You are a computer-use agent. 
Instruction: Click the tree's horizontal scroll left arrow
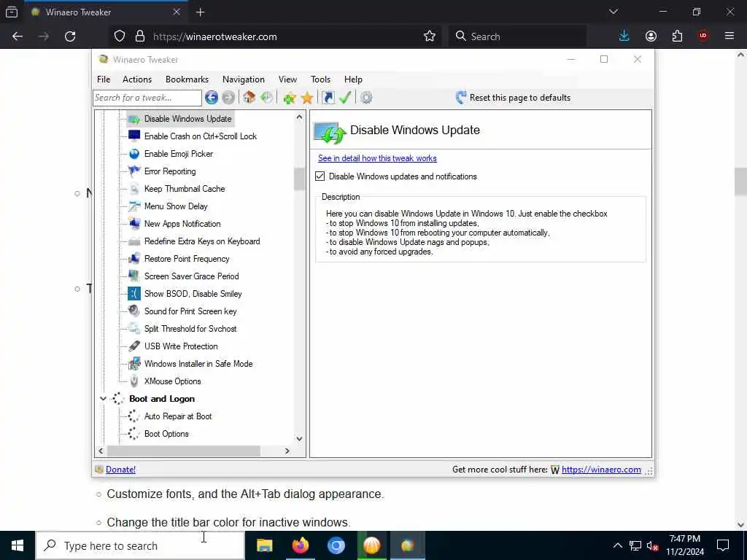tap(101, 451)
